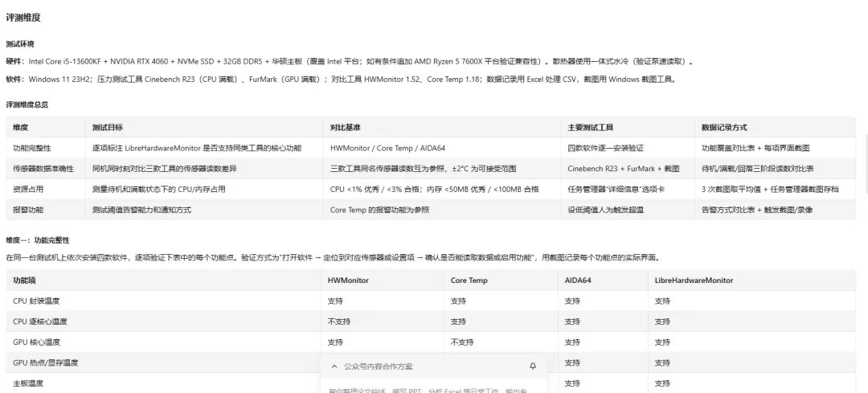Click the 硬件 line mentioning Intel Core i5-13600KF

pos(350,61)
